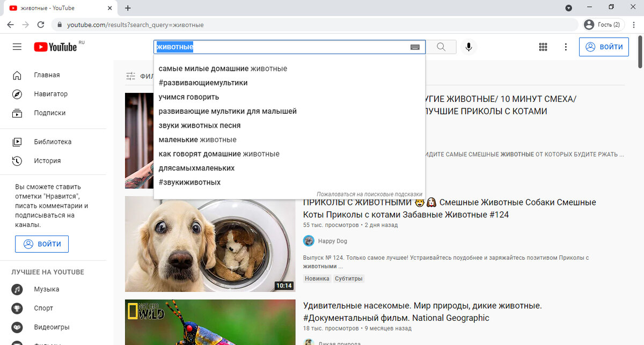Open the YouTube apps grid
This screenshot has height=345, width=644.
pos(543,47)
